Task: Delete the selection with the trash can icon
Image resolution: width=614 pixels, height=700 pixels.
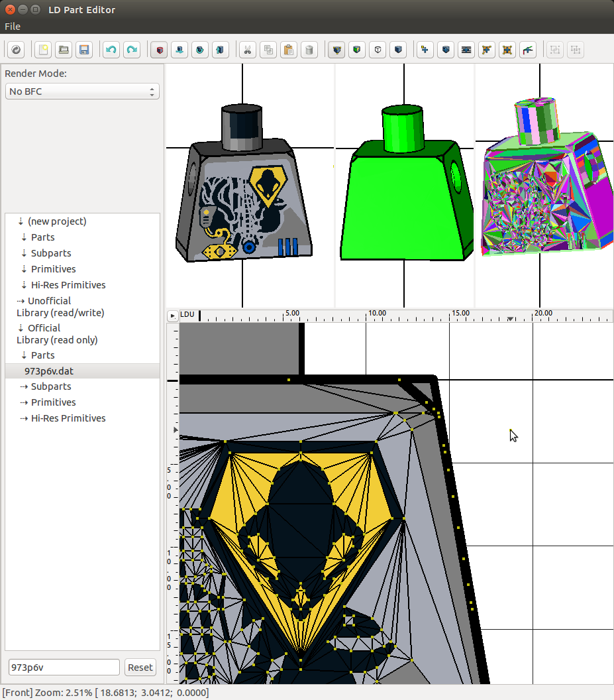Action: pos(309,50)
